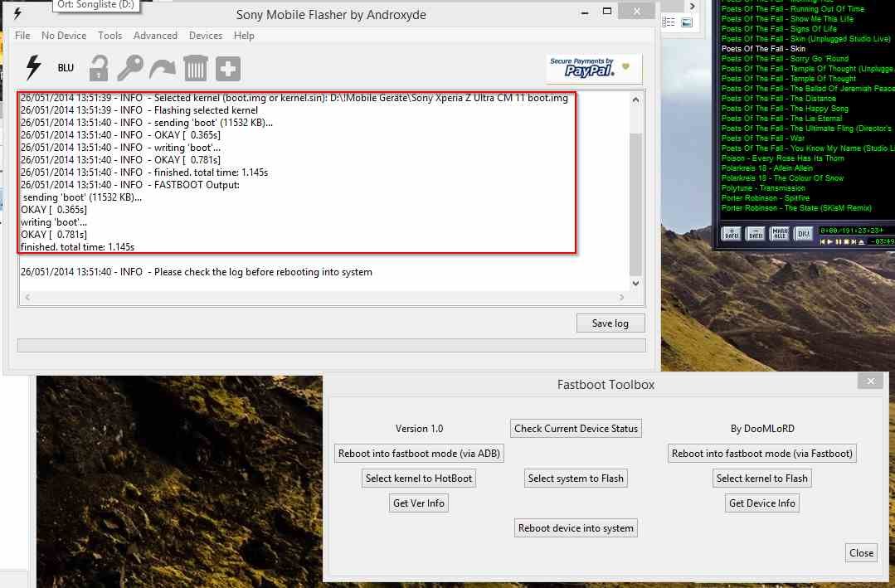
Task: Click Winamp playlist remove file button
Action: (756, 234)
